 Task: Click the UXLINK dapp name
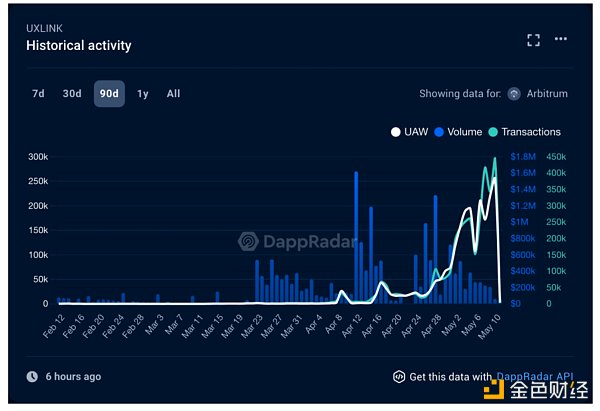point(45,27)
